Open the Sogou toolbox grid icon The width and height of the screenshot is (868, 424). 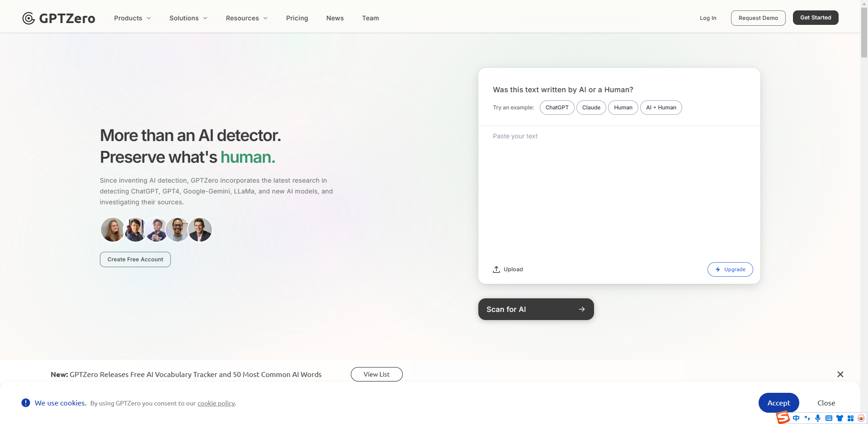click(x=850, y=418)
